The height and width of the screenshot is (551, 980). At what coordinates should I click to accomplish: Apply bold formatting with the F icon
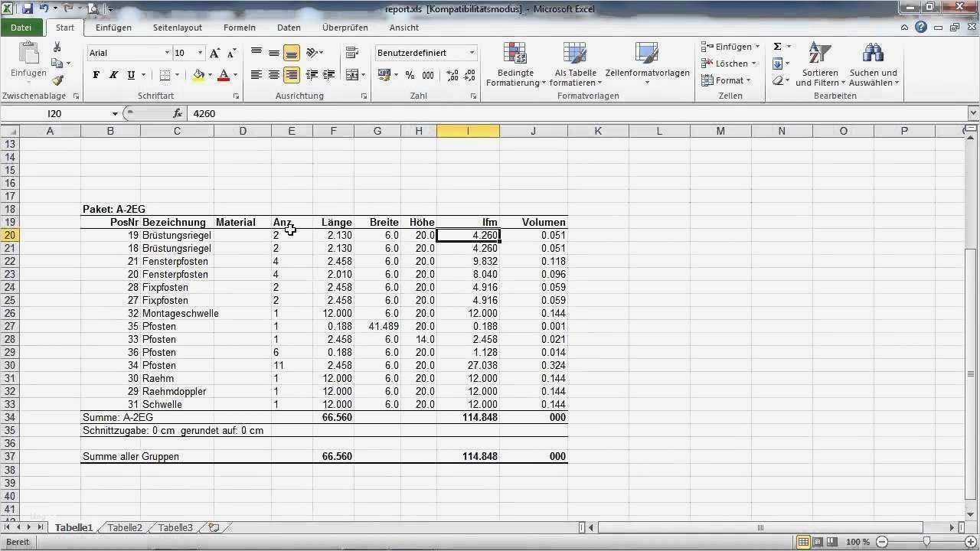coord(96,74)
